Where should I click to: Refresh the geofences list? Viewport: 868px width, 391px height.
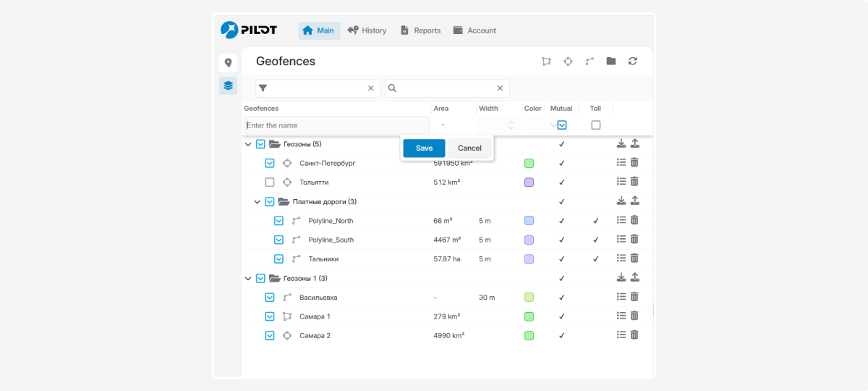[x=633, y=62]
